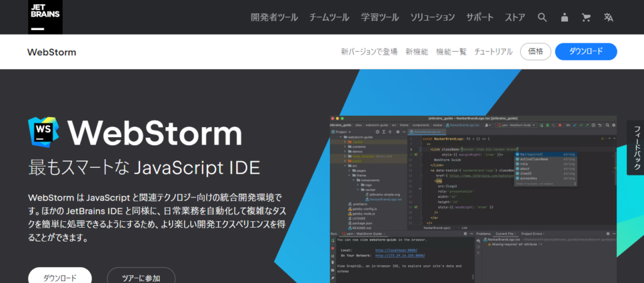Open the フィードバック side tab
644x283 pixels.
click(636, 147)
